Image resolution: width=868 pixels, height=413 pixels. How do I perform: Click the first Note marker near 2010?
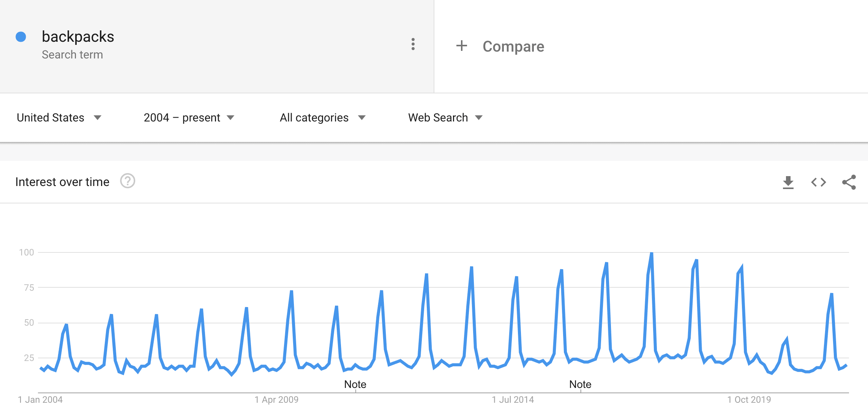(355, 385)
